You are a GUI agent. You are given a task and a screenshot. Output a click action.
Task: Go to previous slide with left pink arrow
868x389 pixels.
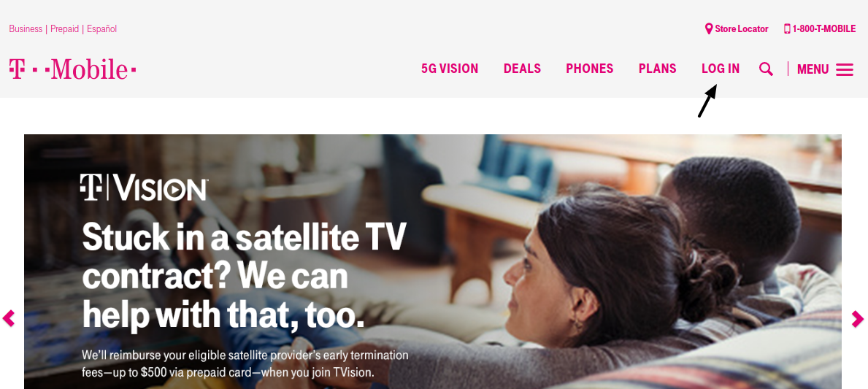8,319
